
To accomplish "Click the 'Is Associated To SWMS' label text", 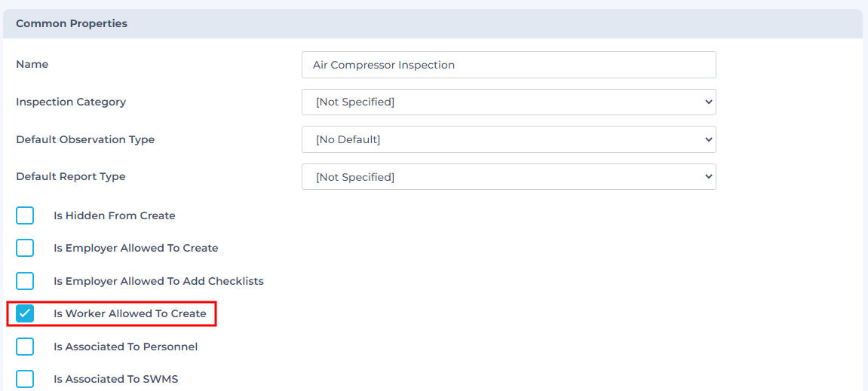I will [115, 379].
